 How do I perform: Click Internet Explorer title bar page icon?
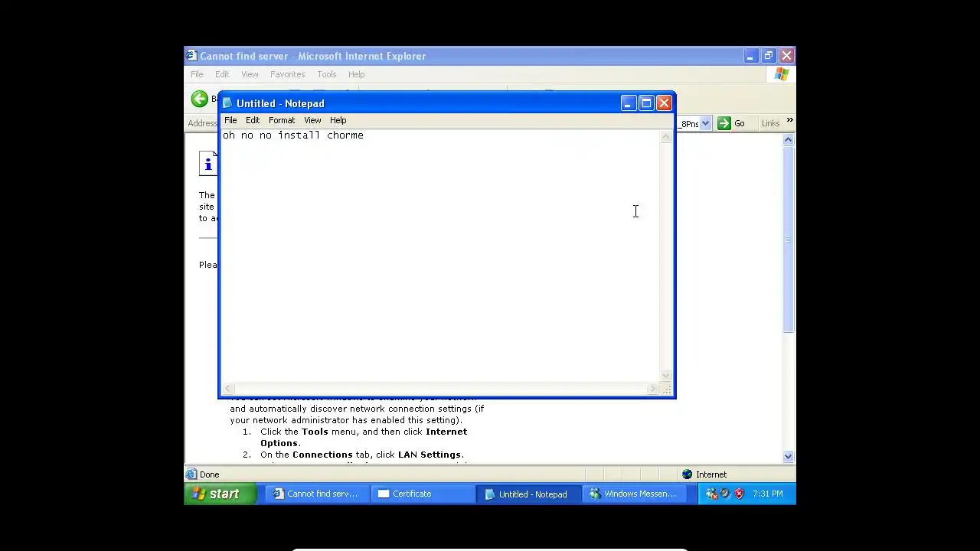click(191, 56)
